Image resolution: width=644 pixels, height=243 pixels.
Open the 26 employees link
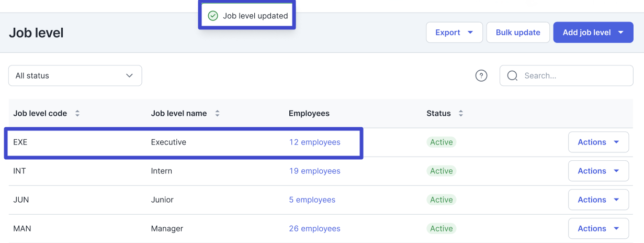click(314, 228)
